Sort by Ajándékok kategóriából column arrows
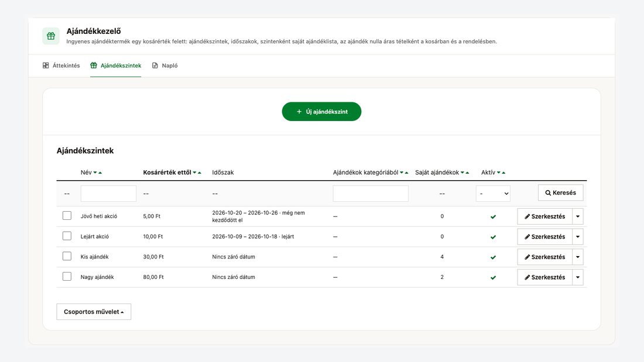 coord(404,173)
